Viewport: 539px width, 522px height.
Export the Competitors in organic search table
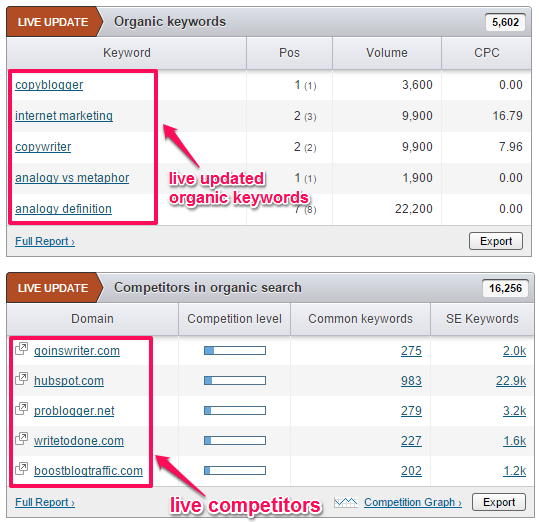(x=499, y=502)
